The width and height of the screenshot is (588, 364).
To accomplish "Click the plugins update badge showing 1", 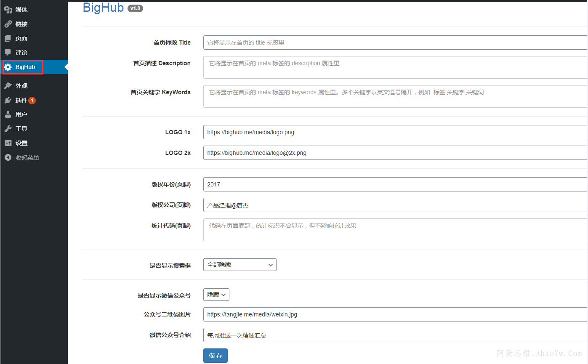I will point(32,100).
